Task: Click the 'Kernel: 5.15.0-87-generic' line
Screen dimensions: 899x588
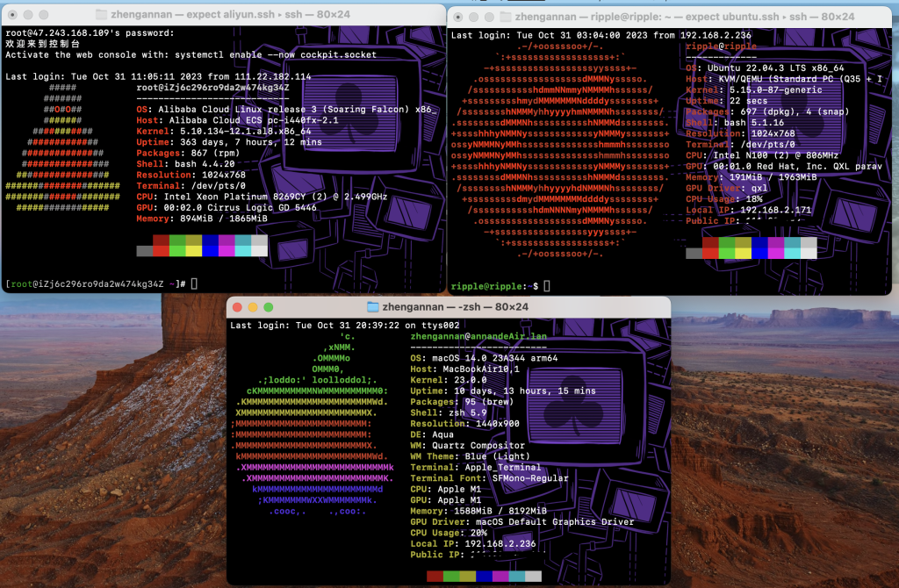Action: (x=754, y=90)
